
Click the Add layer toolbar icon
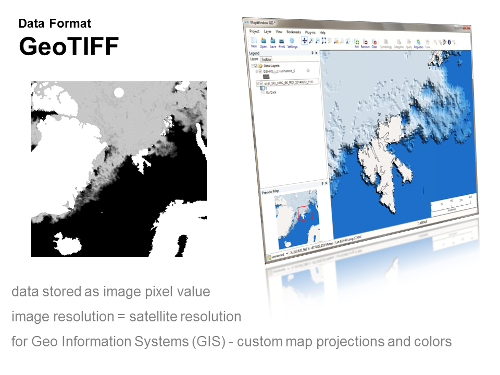[357, 43]
